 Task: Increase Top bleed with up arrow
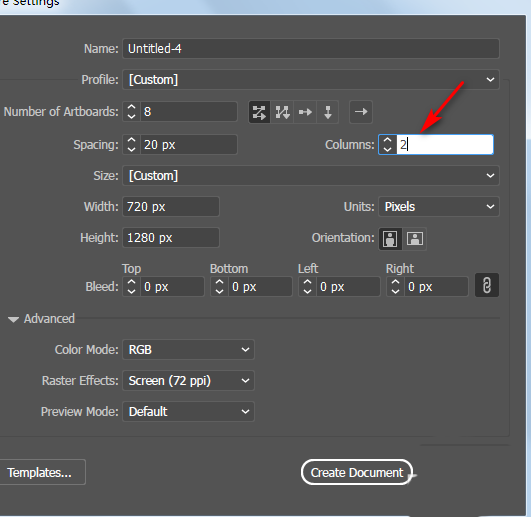tap(131, 282)
